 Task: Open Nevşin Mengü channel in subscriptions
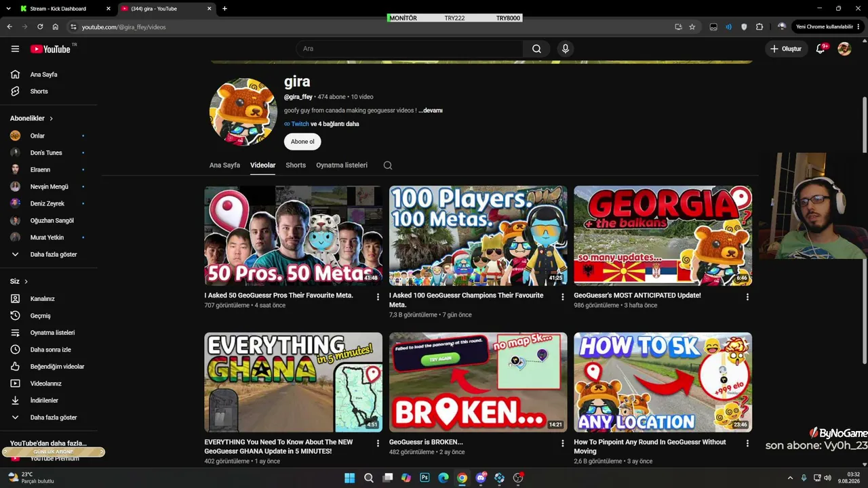click(49, 187)
